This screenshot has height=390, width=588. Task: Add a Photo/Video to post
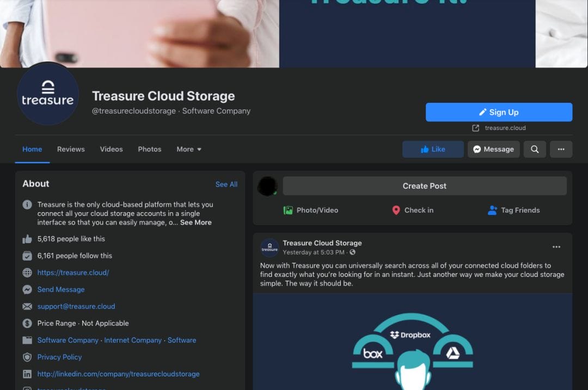pos(311,210)
